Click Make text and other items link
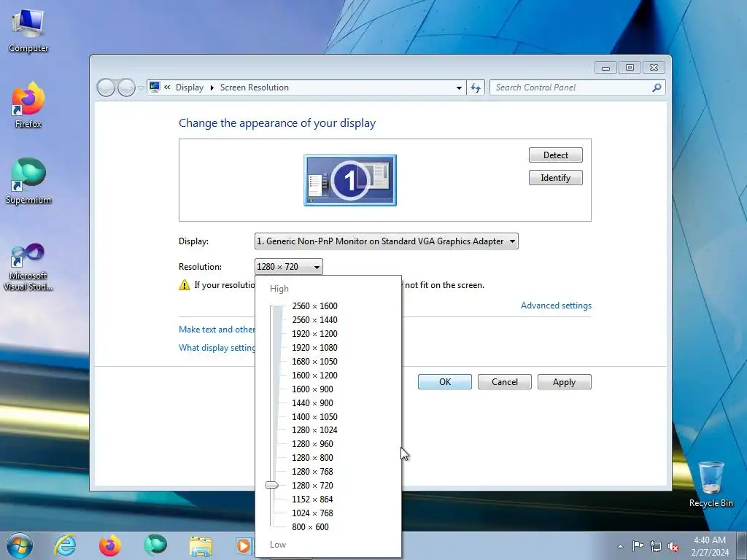This screenshot has height=560, width=747. point(217,330)
